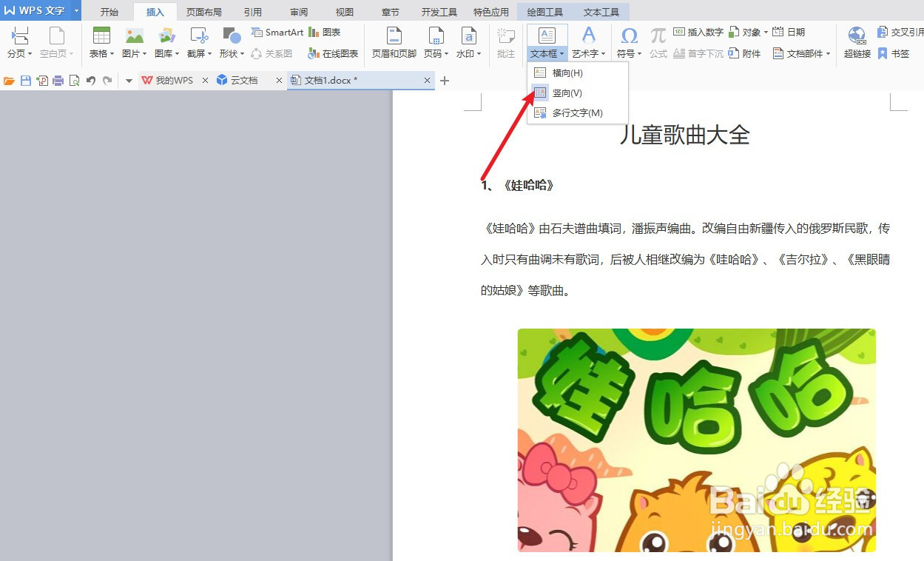Click the 文本框 text box icon
The width and height of the screenshot is (924, 561).
tap(547, 36)
